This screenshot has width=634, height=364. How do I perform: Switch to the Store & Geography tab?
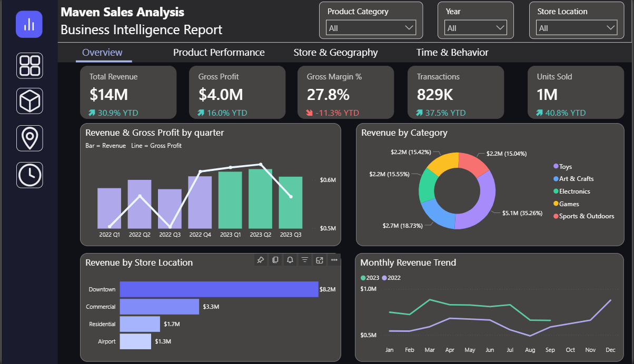click(336, 52)
